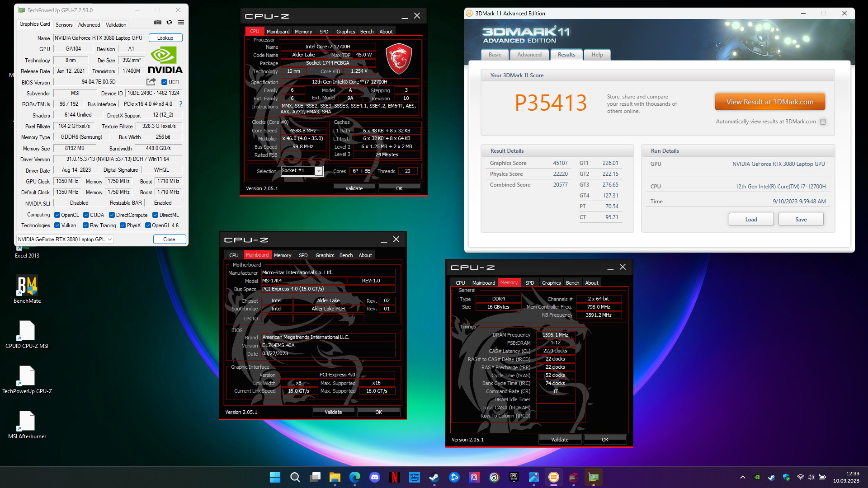
Task: Click the BIOS share/export icon
Action: click(151, 82)
